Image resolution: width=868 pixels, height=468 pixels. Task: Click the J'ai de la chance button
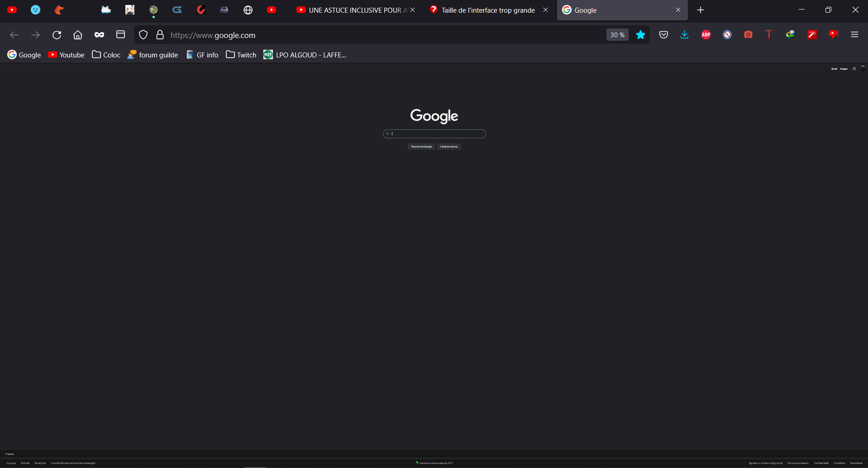click(x=449, y=147)
